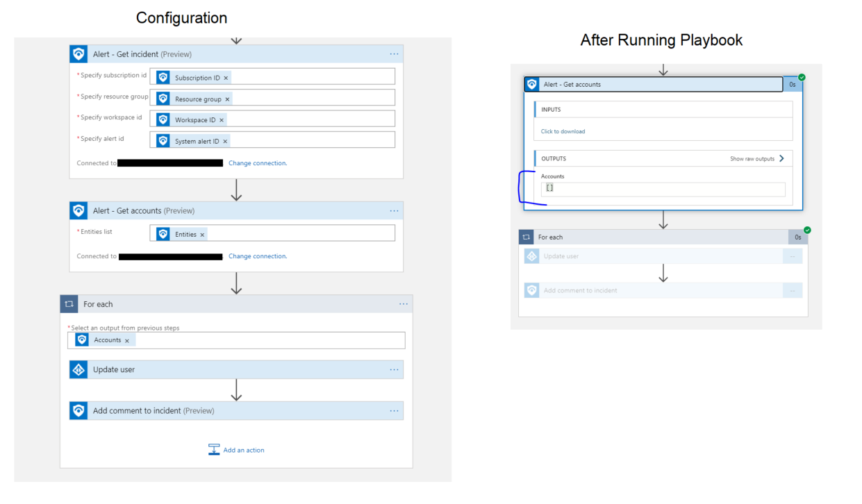Open the Add comment to incident ellipsis menu
This screenshot has width=862, height=504.
[394, 410]
